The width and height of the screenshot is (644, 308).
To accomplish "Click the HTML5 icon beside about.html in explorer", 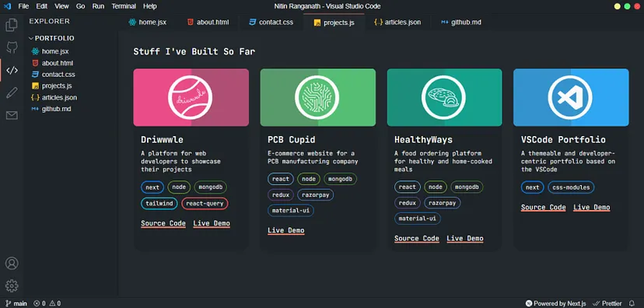I will pyautogui.click(x=35, y=63).
